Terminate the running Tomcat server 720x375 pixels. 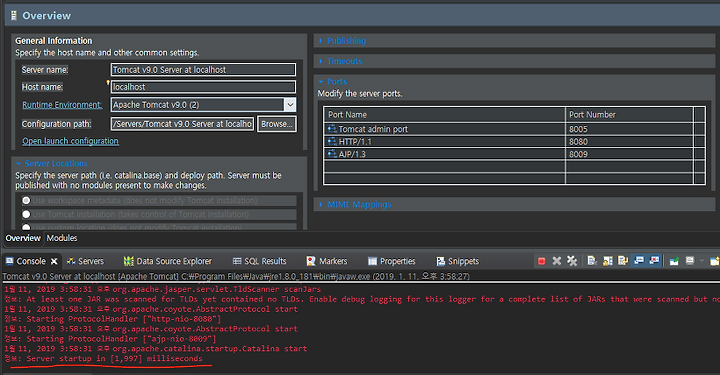541,261
